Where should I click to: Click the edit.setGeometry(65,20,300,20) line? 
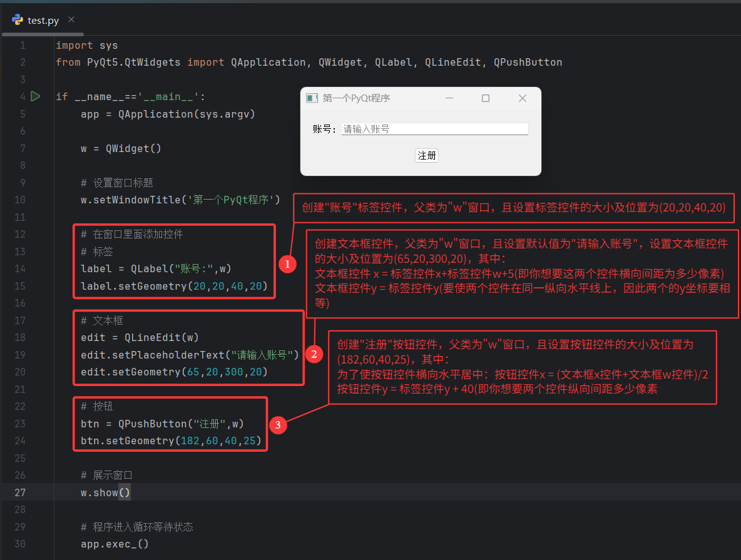tap(175, 372)
